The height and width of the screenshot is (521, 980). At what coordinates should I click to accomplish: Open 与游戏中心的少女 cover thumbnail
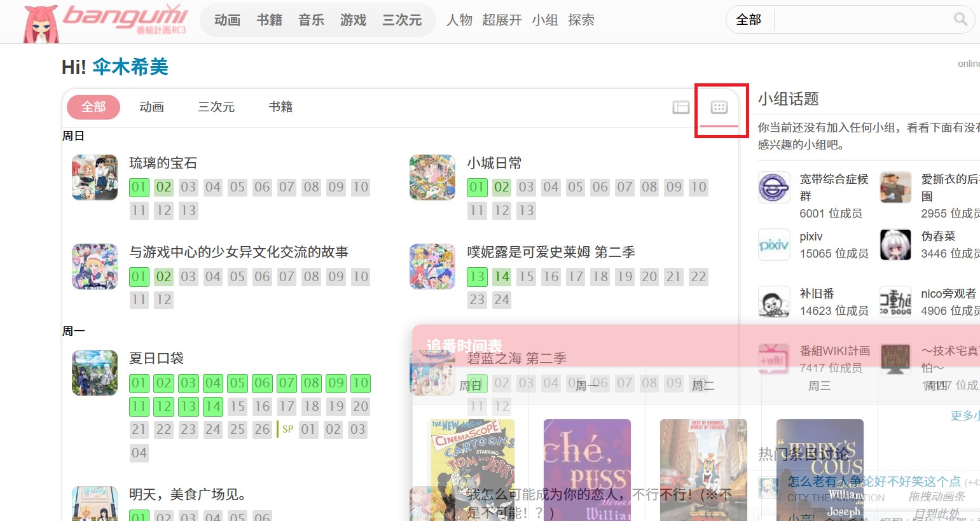95,267
